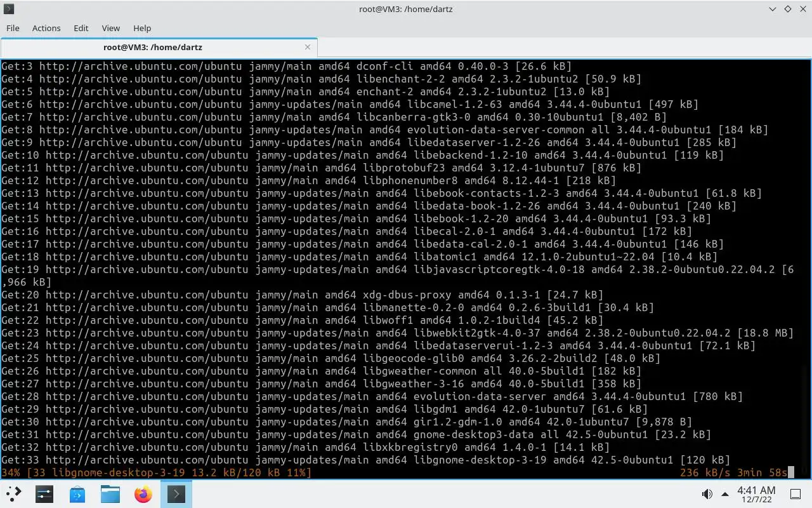Open the clock calendar showing 4:41 AM
Viewport: 812px width, 508px height.
pos(756,494)
